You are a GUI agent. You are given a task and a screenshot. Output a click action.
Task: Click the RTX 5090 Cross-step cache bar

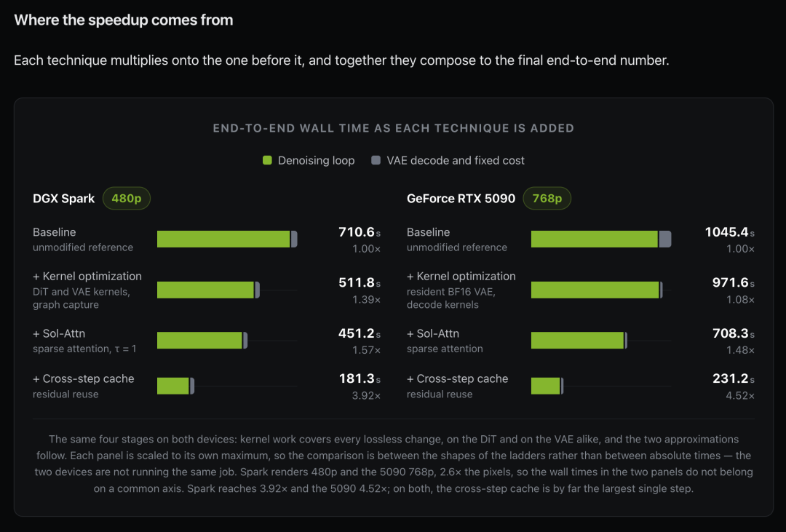[547, 386]
